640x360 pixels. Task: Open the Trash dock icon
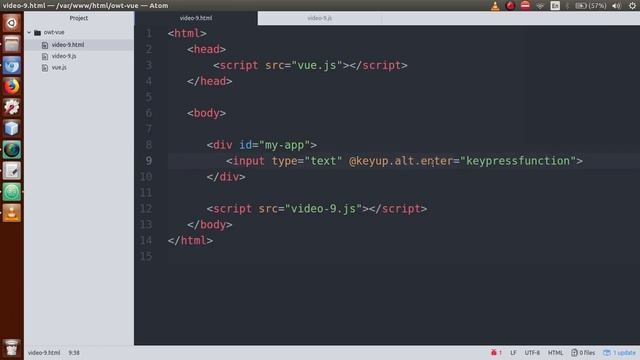tap(11, 348)
